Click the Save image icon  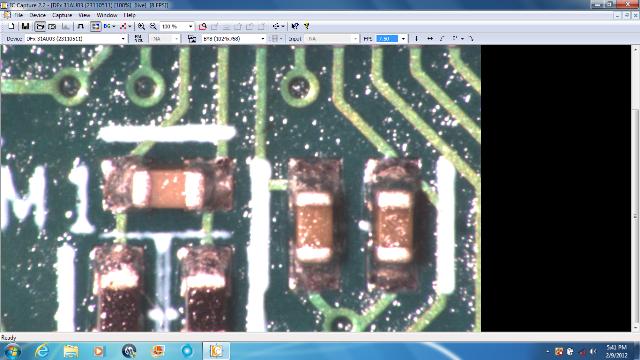click(25, 27)
